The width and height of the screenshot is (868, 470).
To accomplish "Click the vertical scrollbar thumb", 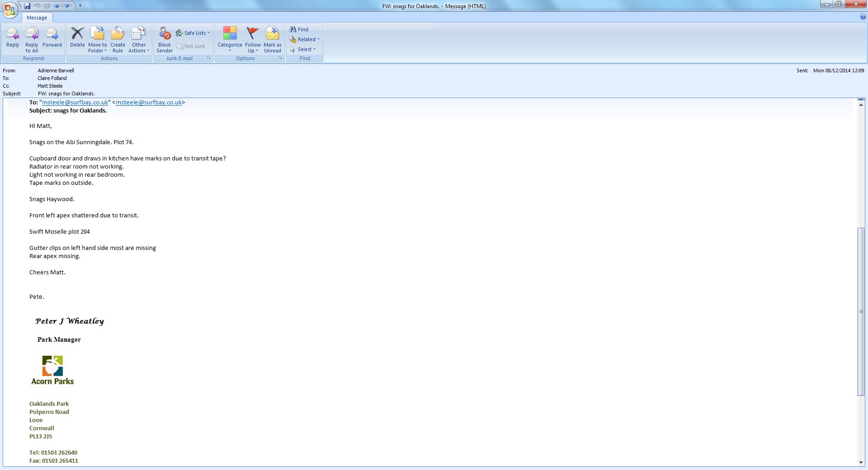I will tap(861, 312).
